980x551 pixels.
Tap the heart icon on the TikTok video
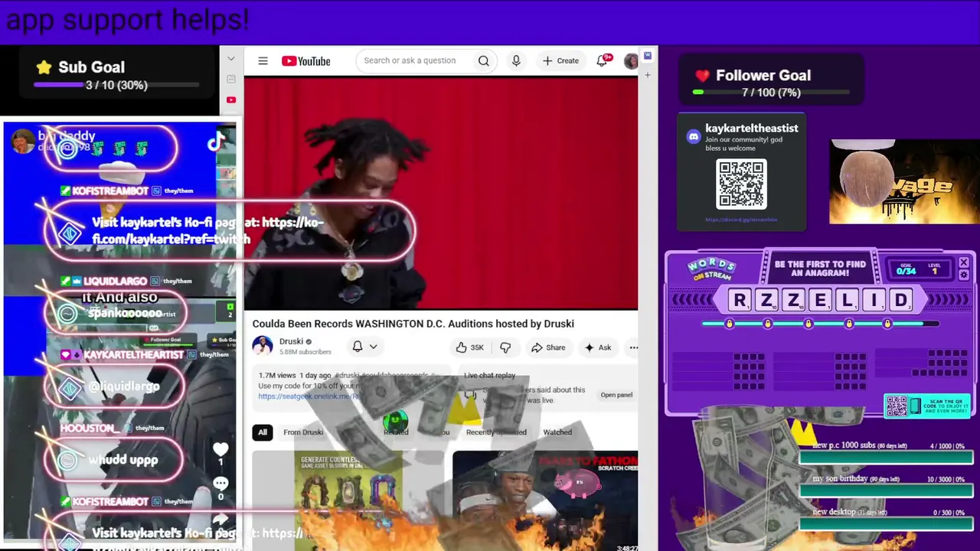coord(220,449)
